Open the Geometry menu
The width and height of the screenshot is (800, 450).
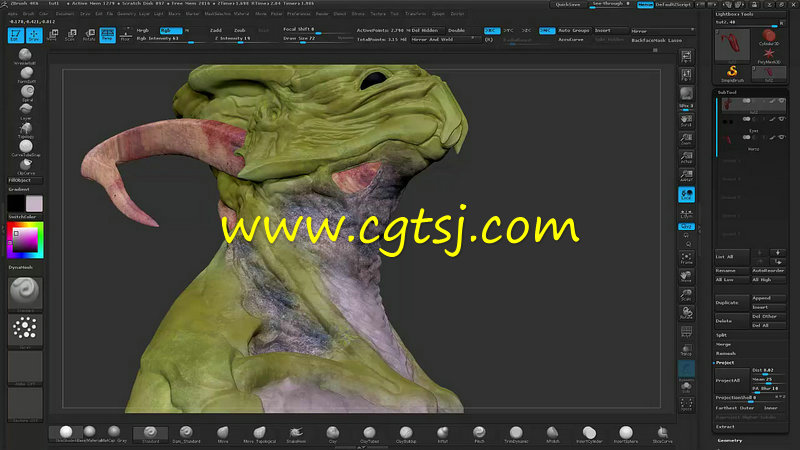(127, 14)
